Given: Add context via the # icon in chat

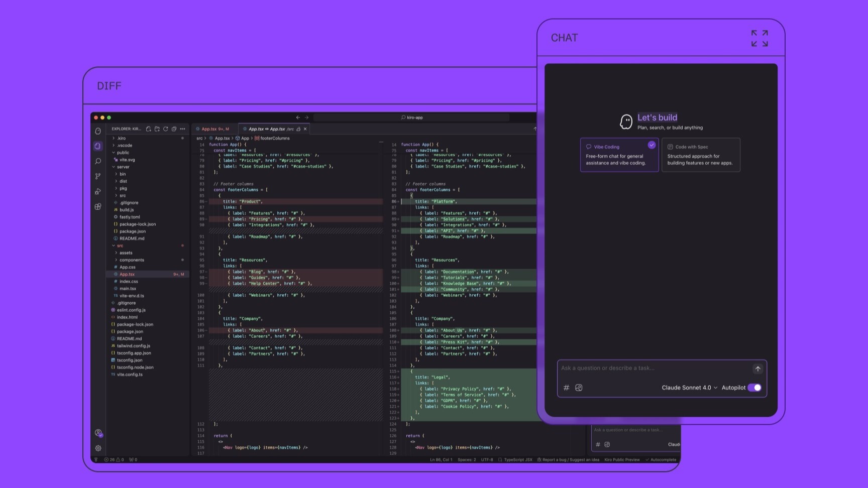Looking at the screenshot, I should [567, 388].
